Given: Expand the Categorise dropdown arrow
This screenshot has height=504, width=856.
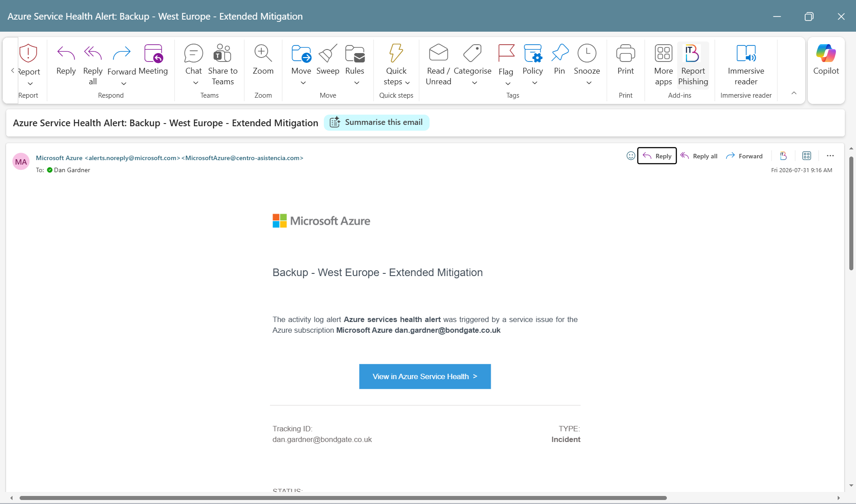Looking at the screenshot, I should (475, 83).
